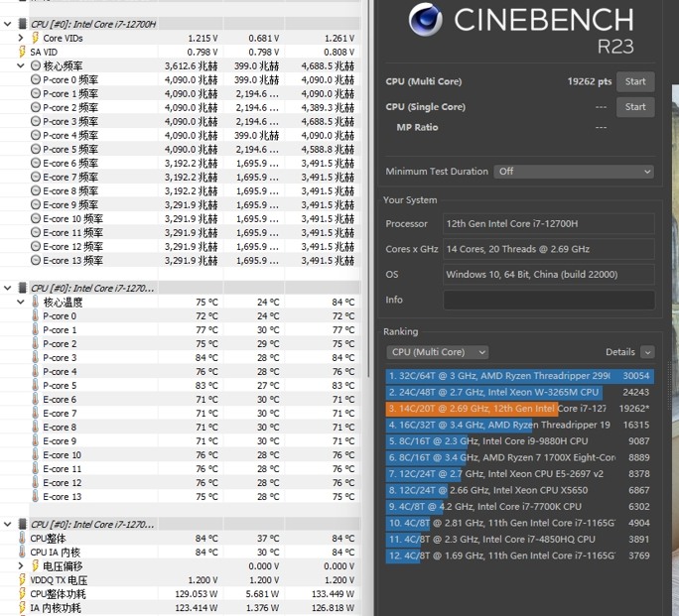The height and width of the screenshot is (616, 679).
Task: Click the 19262 pts multi core score
Action: coord(590,81)
